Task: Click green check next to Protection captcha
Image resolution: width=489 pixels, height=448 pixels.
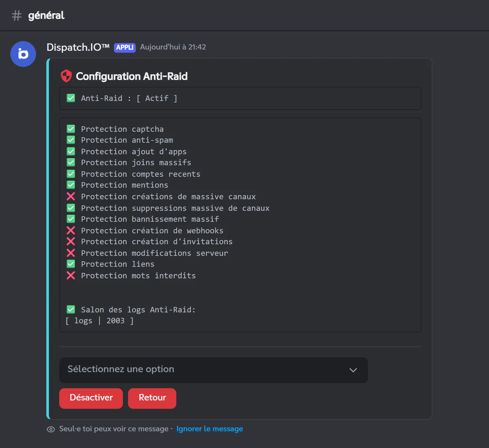Action: tap(71, 129)
